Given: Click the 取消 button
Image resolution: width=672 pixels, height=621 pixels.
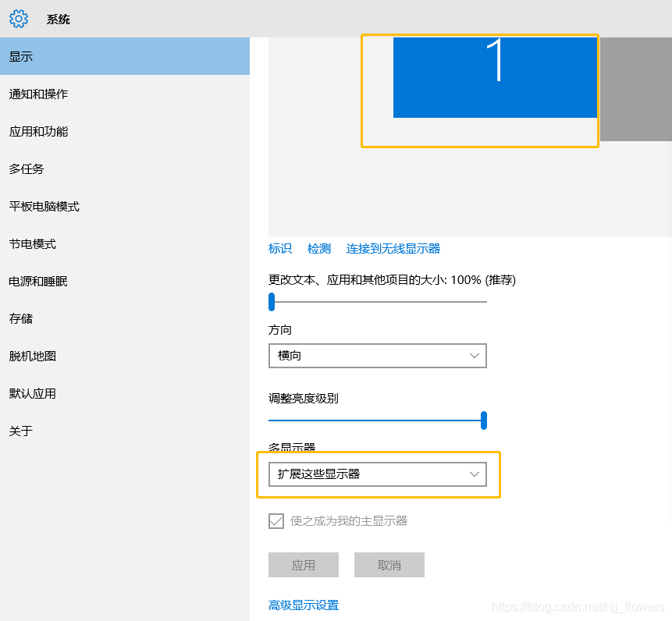Looking at the screenshot, I should pyautogui.click(x=389, y=565).
